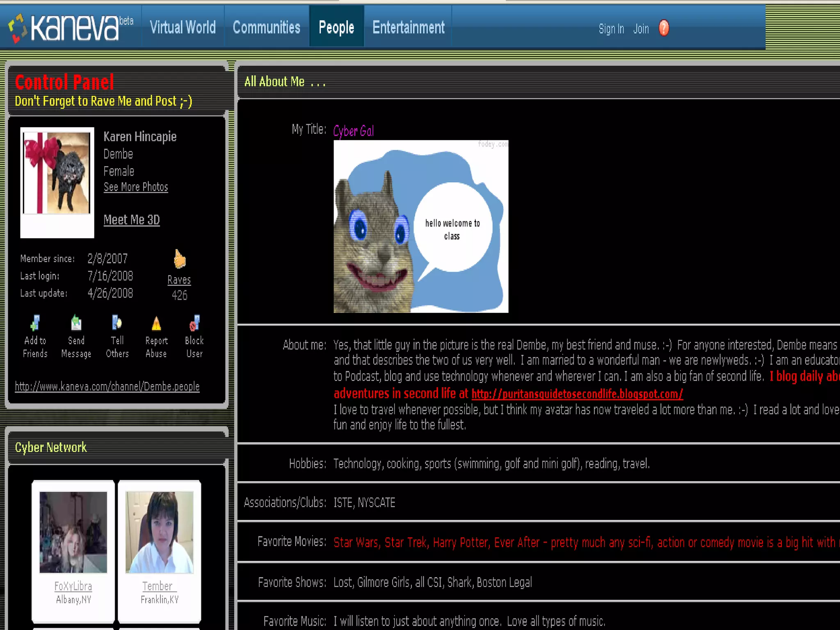Click the Send Message envelope icon
840x630 pixels.
[76, 323]
